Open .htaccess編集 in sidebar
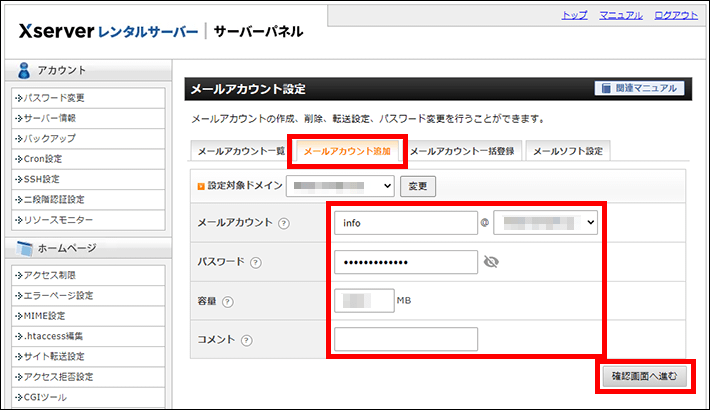 pos(88,336)
